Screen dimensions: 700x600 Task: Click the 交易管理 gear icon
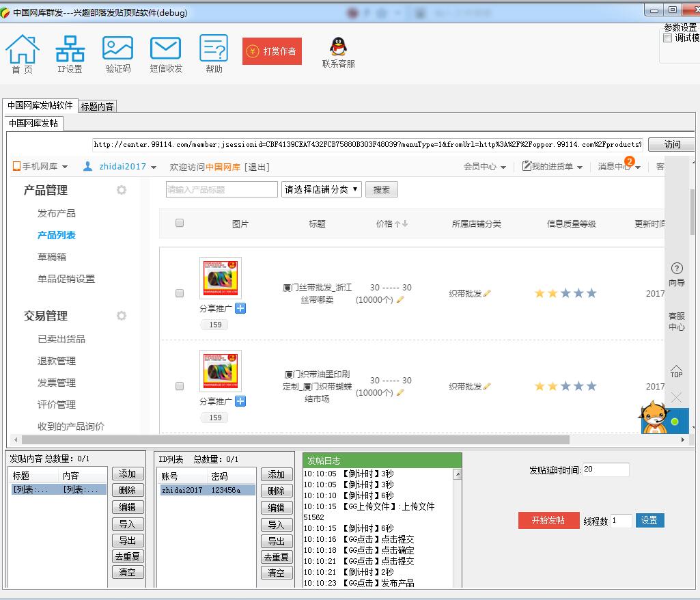pyautogui.click(x=122, y=316)
